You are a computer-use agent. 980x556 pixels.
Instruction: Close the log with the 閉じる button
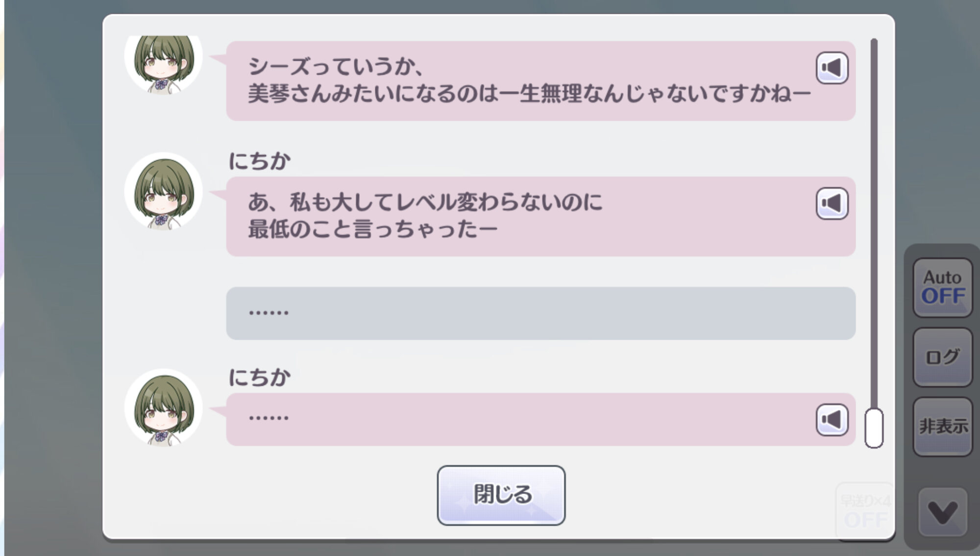tap(501, 495)
